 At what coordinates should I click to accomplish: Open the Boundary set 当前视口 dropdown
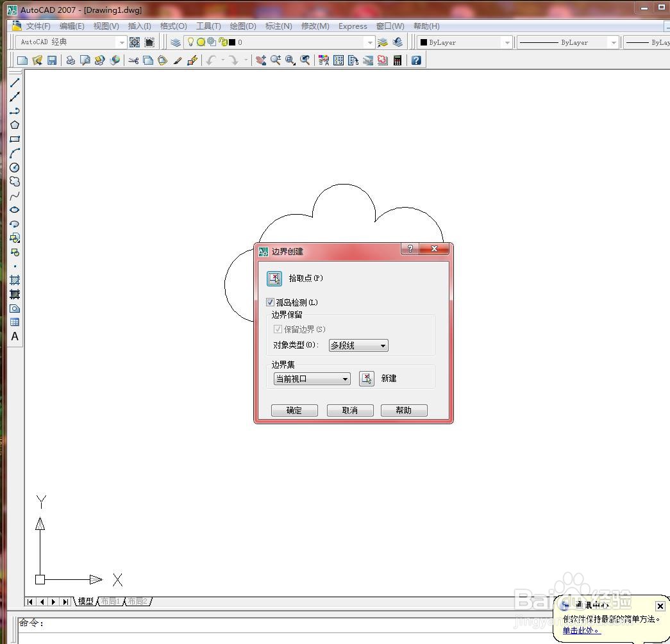point(312,379)
